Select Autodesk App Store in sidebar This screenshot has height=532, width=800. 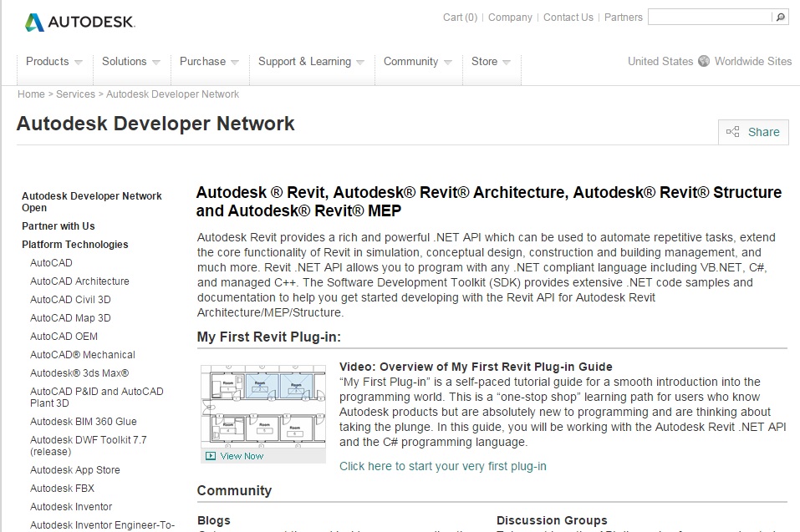point(74,469)
